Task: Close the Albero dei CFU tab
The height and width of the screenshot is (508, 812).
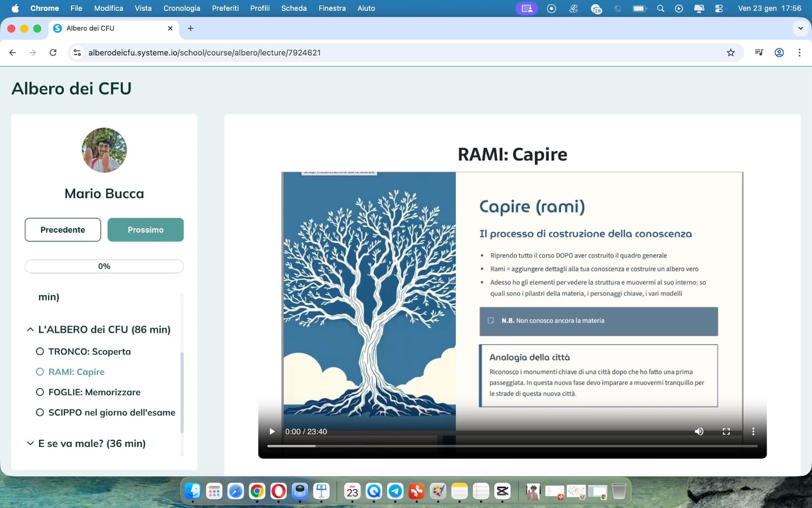Action: [x=170, y=28]
